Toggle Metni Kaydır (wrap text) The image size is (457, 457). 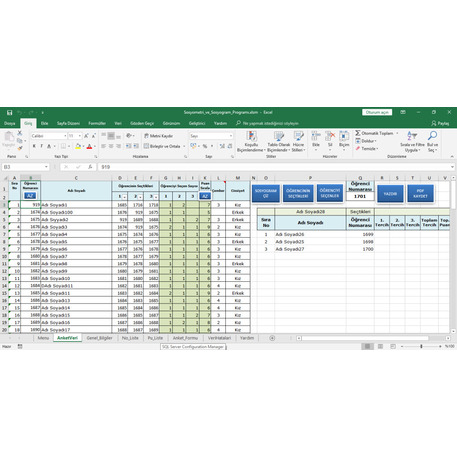[x=158, y=136]
